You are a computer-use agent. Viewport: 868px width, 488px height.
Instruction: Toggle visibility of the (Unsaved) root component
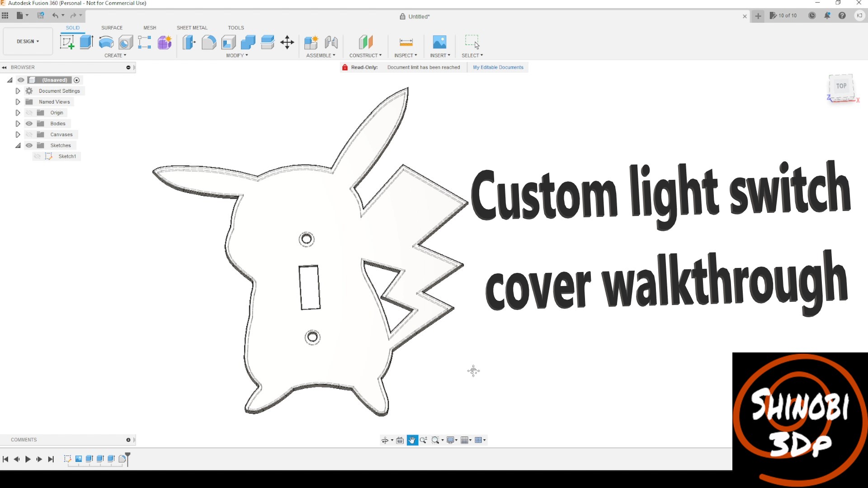click(21, 80)
